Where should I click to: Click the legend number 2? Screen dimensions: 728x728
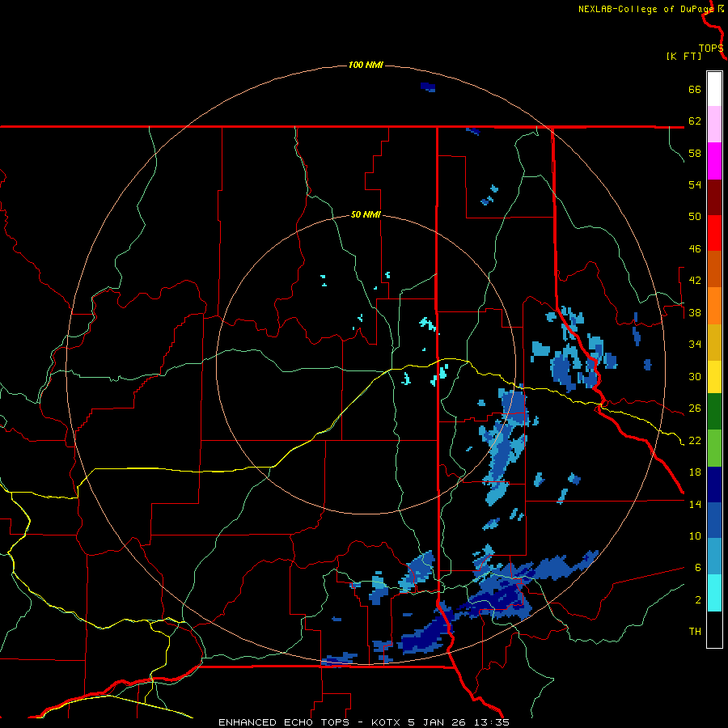coord(698,600)
